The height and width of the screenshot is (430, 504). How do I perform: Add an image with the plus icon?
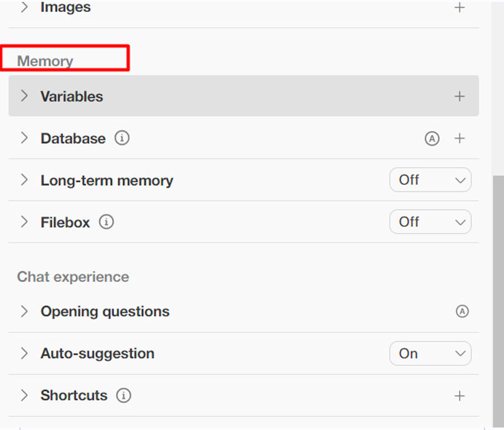pyautogui.click(x=460, y=8)
